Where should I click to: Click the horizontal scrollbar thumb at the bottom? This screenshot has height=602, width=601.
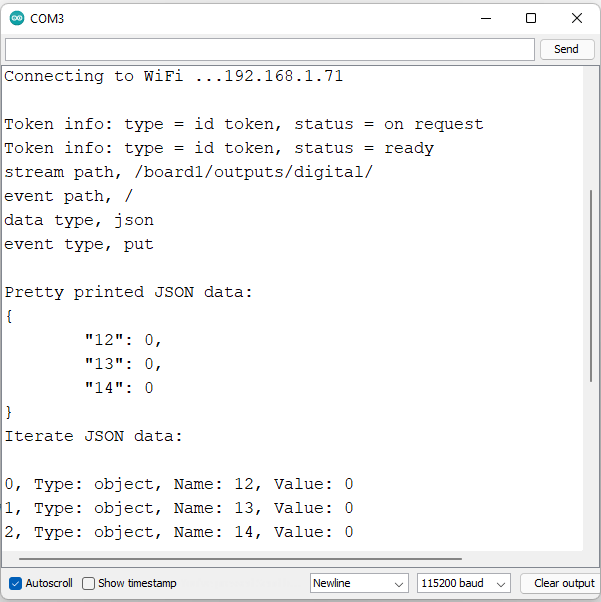coord(240,559)
